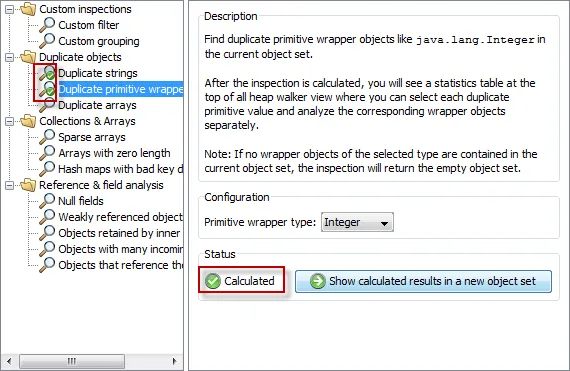The image size is (570, 371).
Task: Click the Sparse arrays magnifier icon
Action: click(47, 137)
